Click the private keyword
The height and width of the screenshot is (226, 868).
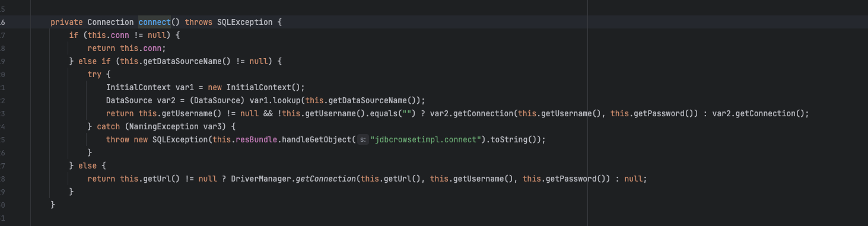[x=66, y=22]
